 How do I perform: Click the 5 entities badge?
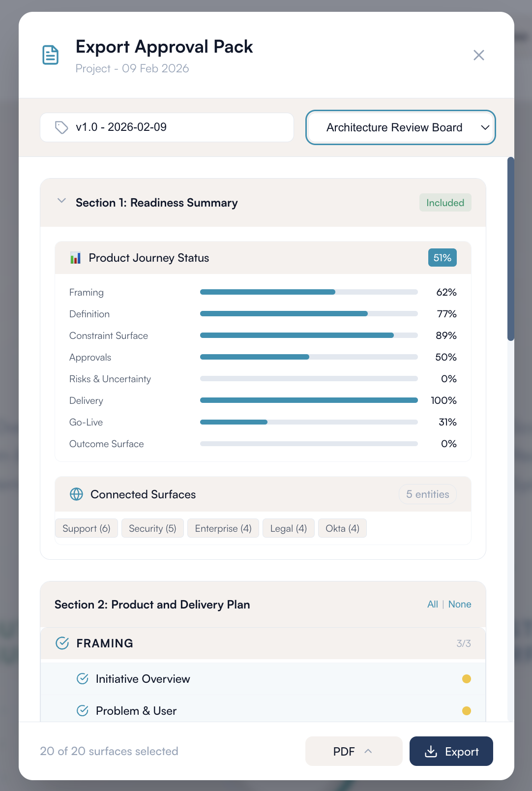[x=428, y=494]
